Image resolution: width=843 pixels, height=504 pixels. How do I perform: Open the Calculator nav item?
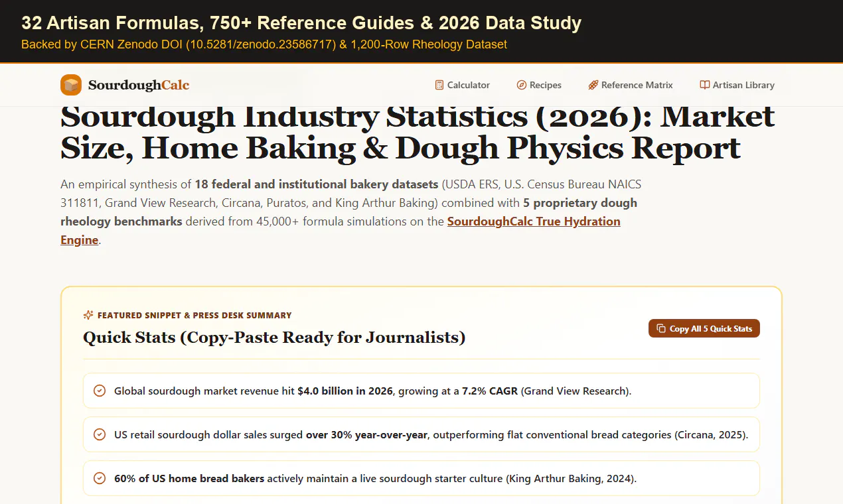(x=463, y=85)
